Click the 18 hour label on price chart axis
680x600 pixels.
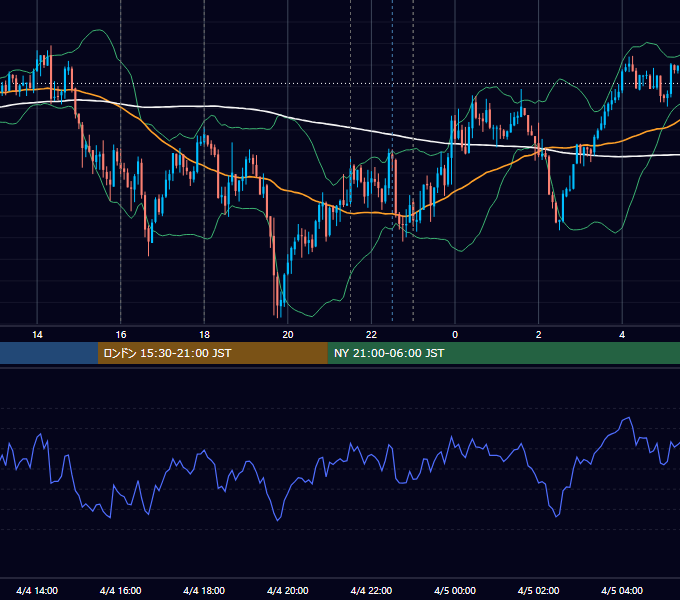coord(204,335)
